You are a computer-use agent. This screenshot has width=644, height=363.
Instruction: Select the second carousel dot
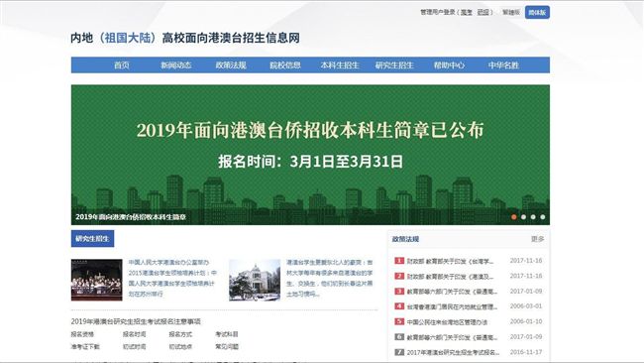pos(523,216)
